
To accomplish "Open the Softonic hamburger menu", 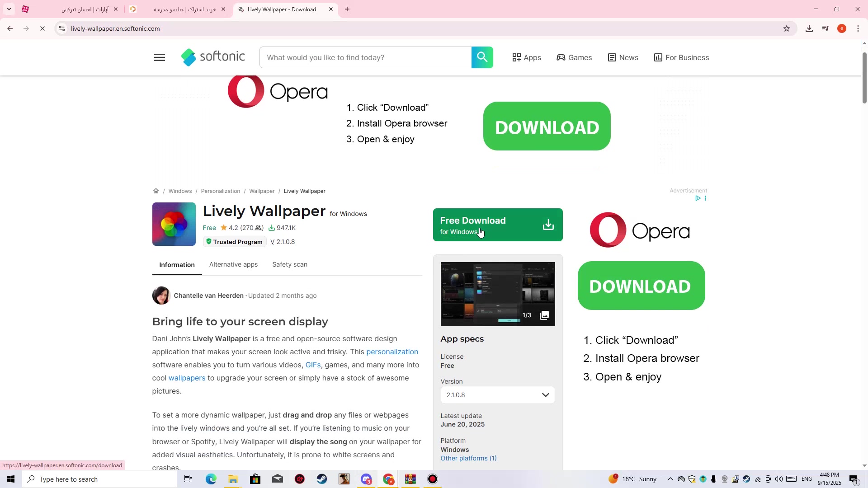I will 159,57.
